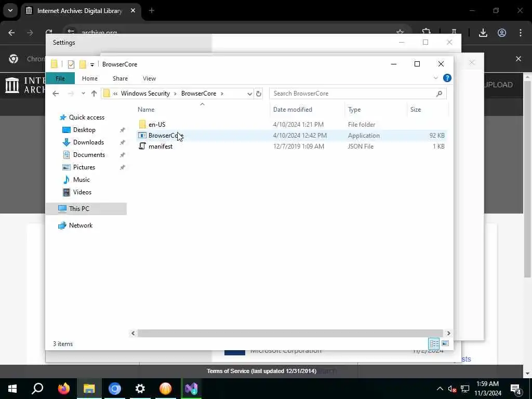Open the File ribbon tab
The width and height of the screenshot is (532, 399).
click(60, 78)
